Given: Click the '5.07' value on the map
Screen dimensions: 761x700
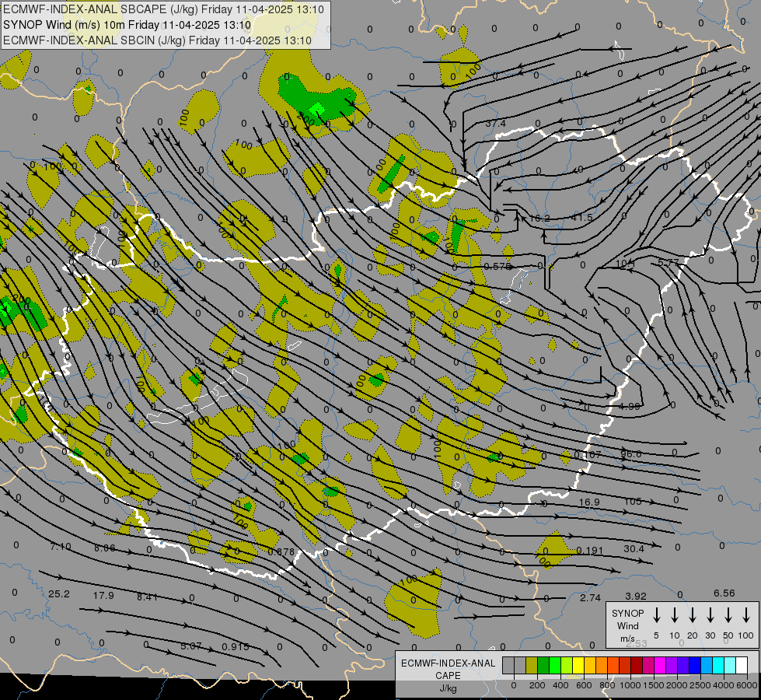Looking at the screenshot, I should [x=190, y=646].
